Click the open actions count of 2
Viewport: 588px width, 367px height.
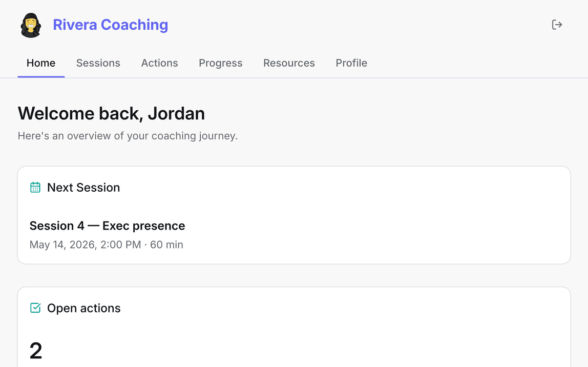[x=36, y=351]
